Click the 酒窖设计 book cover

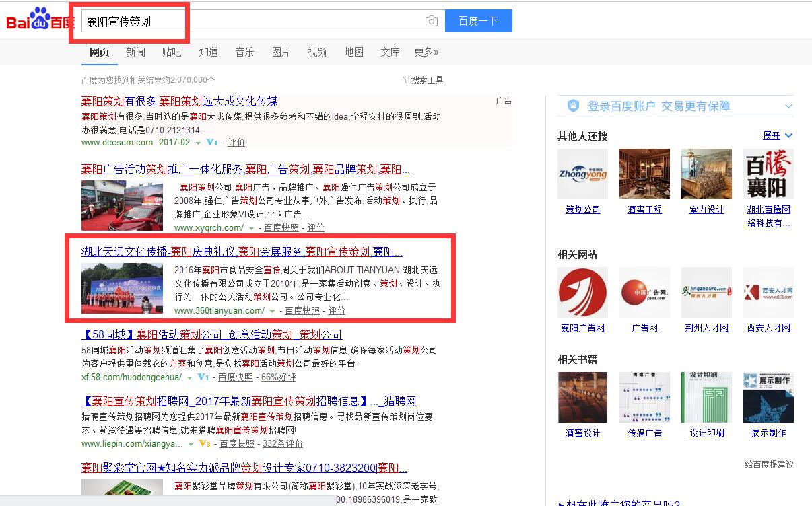click(x=582, y=397)
